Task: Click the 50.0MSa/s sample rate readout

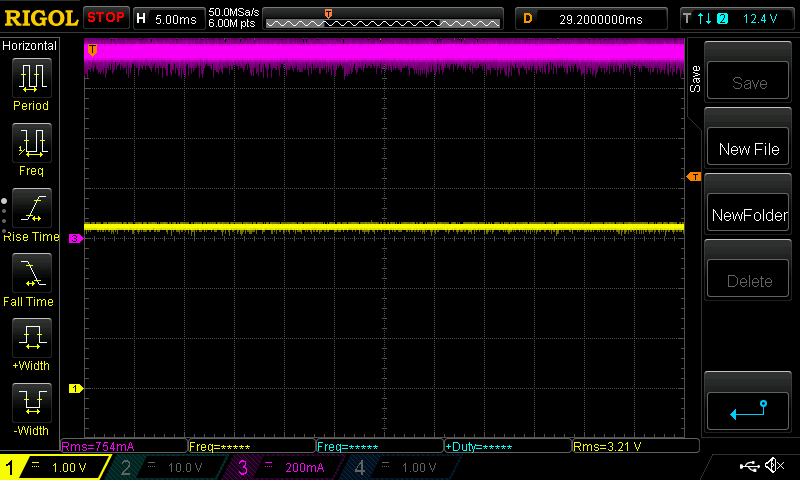Action: 234,12
